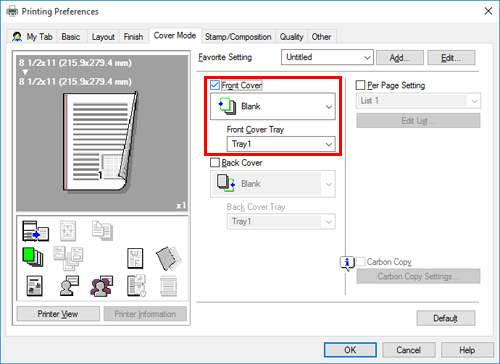Click the newspaper-style page layout icon
Screen dimensions: 500x364
pos(34,286)
